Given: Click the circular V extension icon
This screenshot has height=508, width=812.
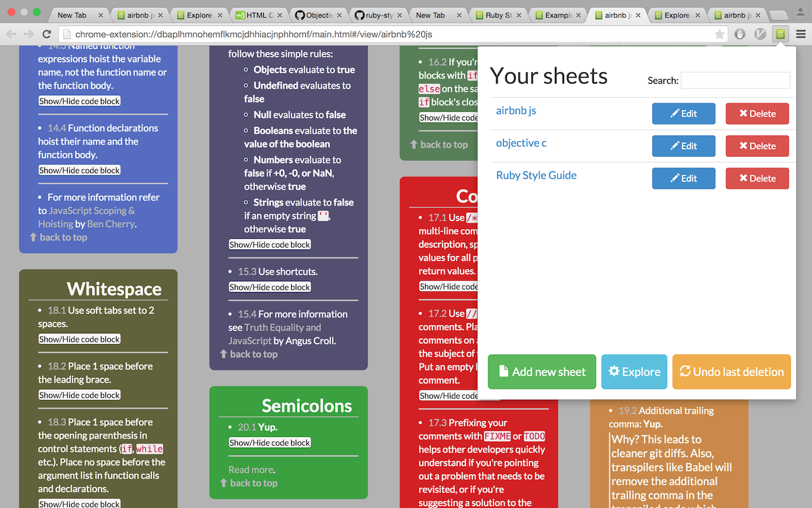Looking at the screenshot, I should [x=760, y=34].
